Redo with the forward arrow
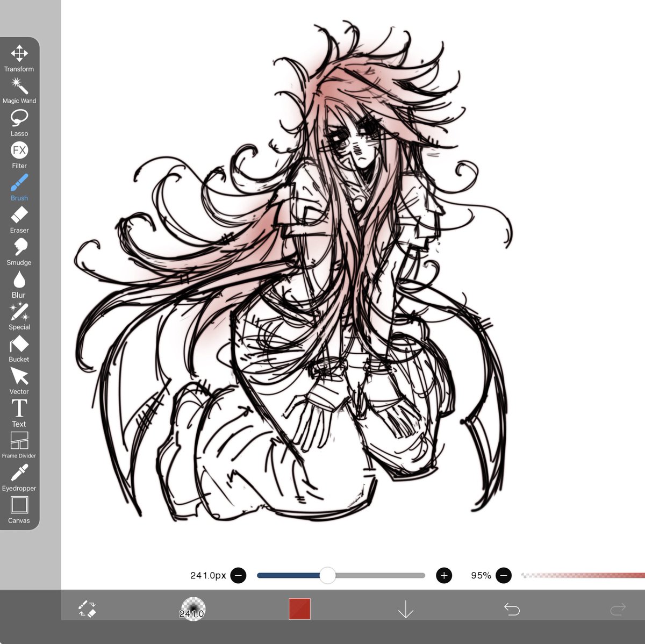The width and height of the screenshot is (645, 644). (x=618, y=609)
